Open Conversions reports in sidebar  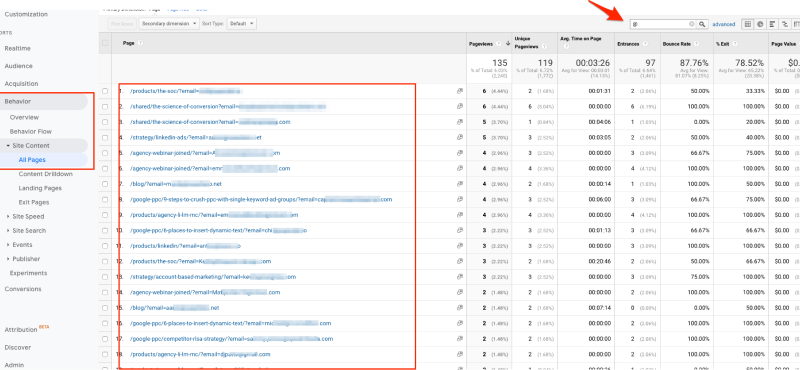click(23, 289)
